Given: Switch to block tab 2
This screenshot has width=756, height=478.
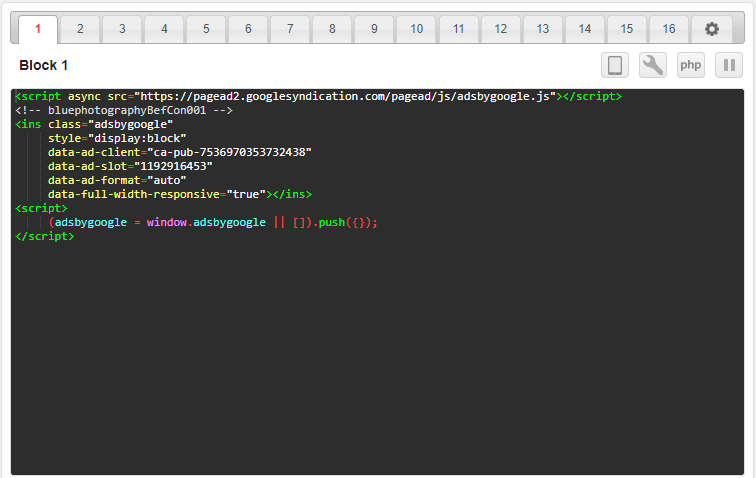Looking at the screenshot, I should pos(80,29).
